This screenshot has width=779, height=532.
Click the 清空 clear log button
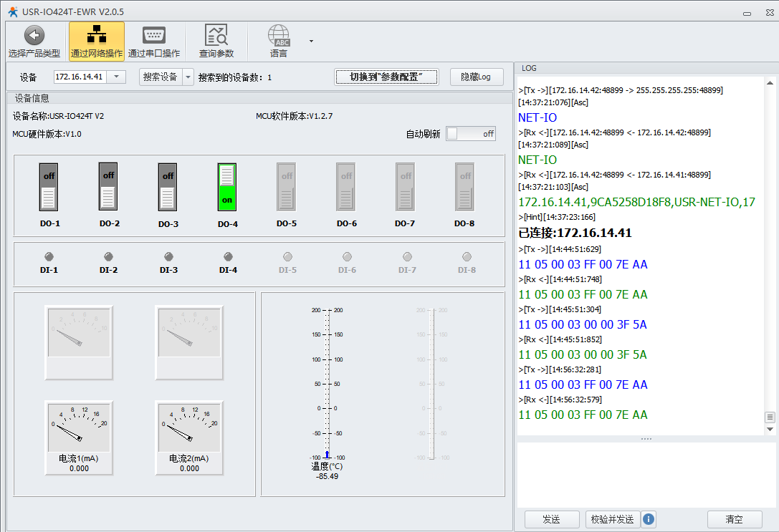[x=735, y=519]
